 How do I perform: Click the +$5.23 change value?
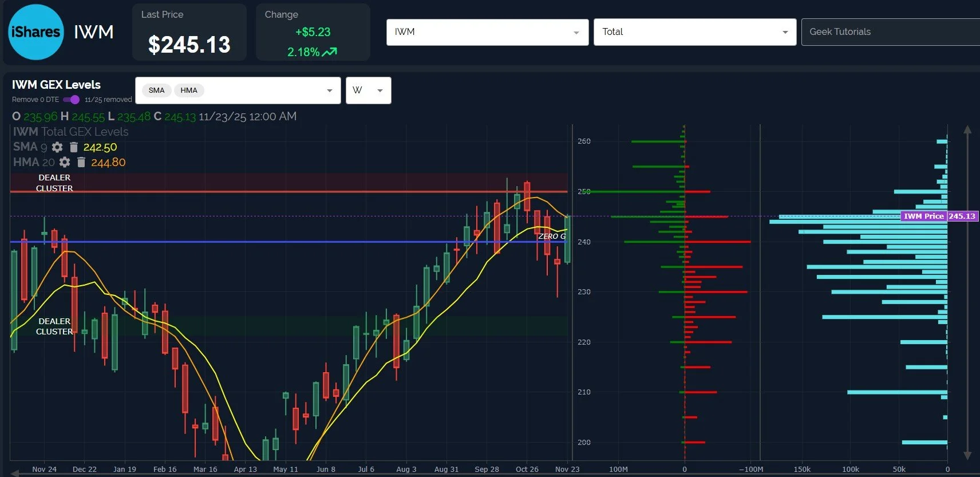(313, 32)
